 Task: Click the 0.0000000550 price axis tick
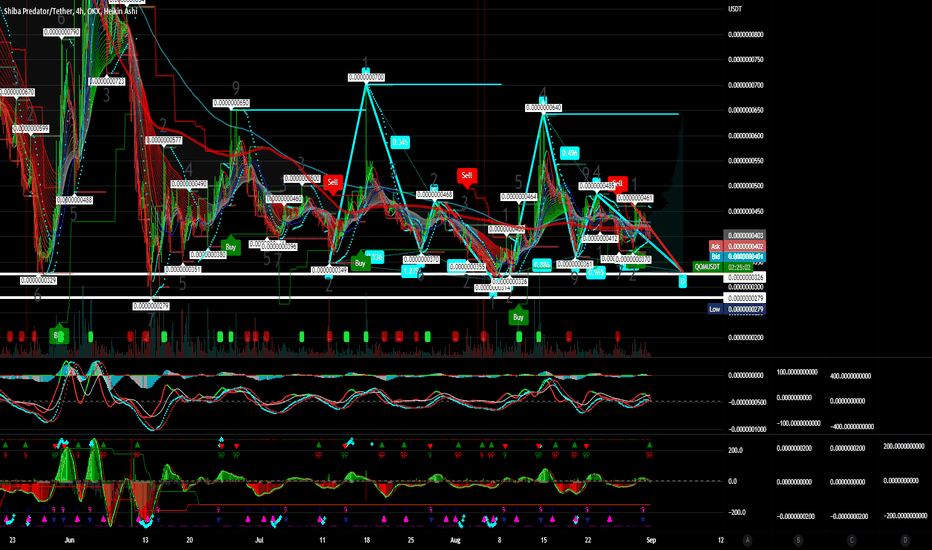(x=745, y=161)
